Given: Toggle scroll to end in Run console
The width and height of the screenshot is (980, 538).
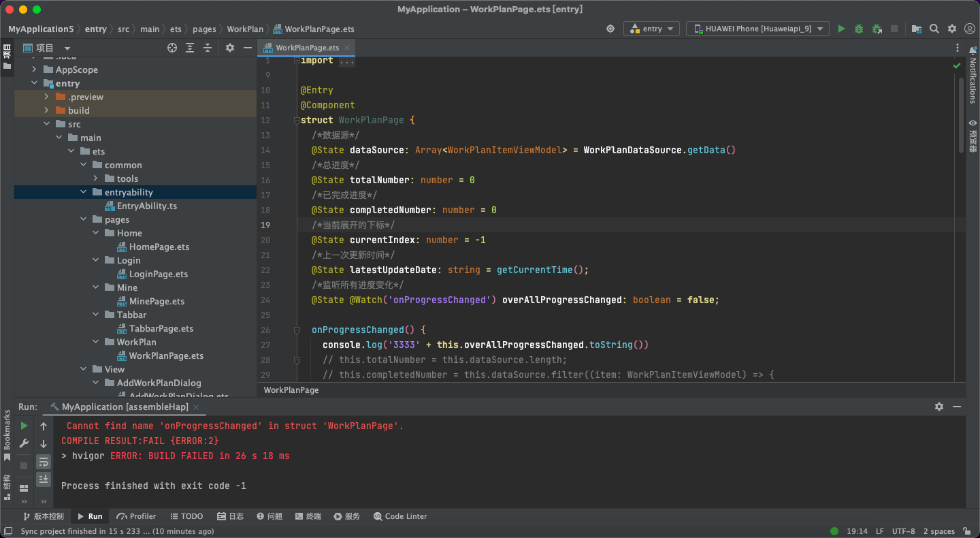Looking at the screenshot, I should pos(44,479).
